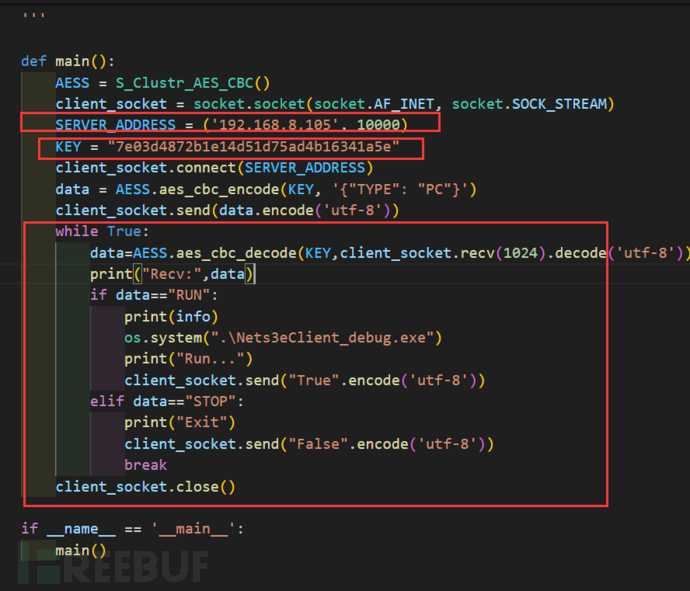Click the send("True".encode) line
The width and height of the screenshot is (690, 591).
tap(305, 380)
